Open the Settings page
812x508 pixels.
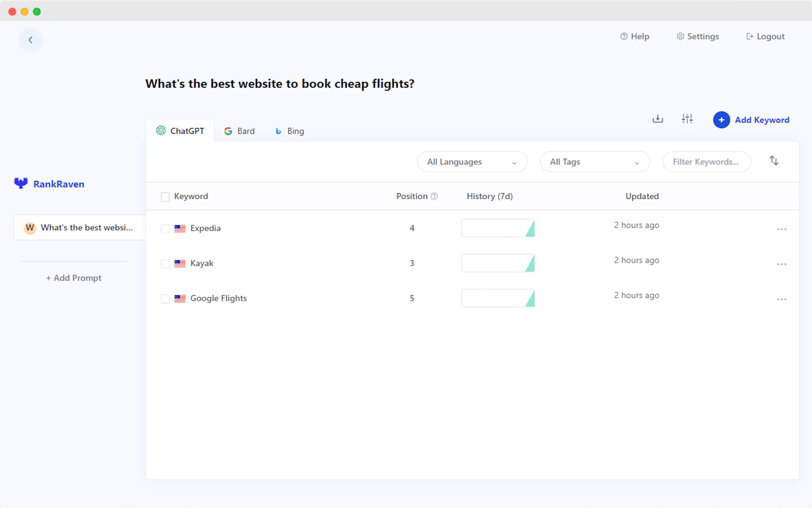pos(698,36)
